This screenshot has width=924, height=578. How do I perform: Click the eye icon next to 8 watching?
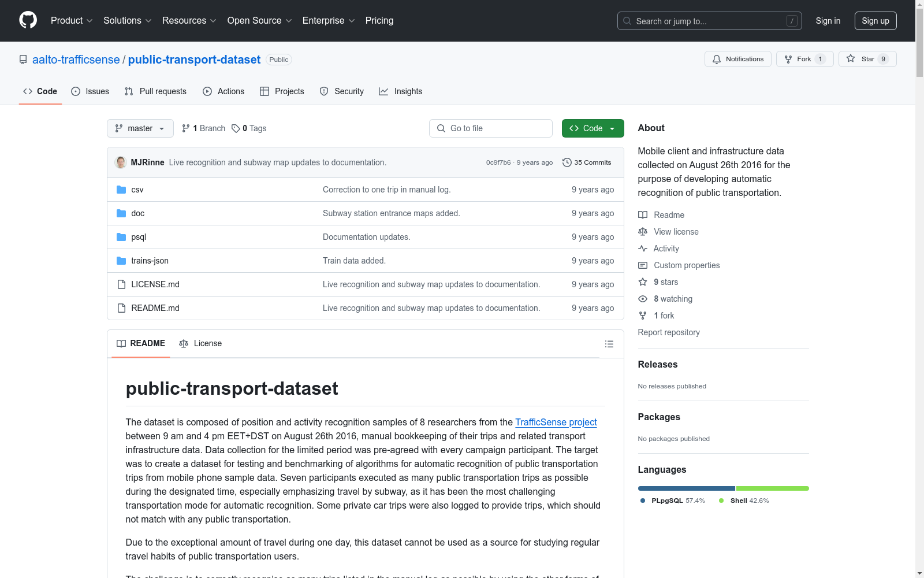tap(642, 298)
